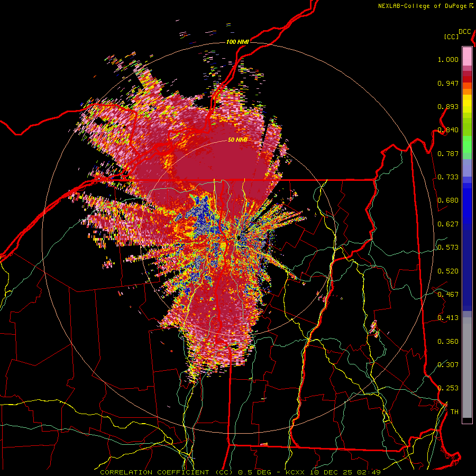This screenshot has height=476, width=476.
Task: Click the TH threshold legend label
Action: coord(454,412)
